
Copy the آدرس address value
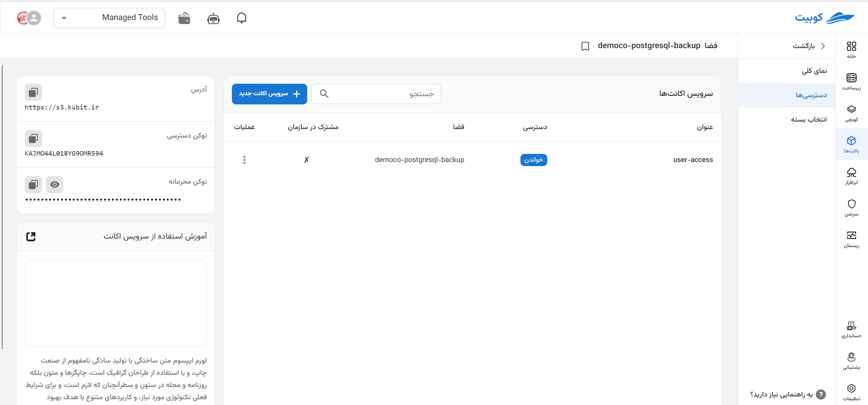click(33, 92)
